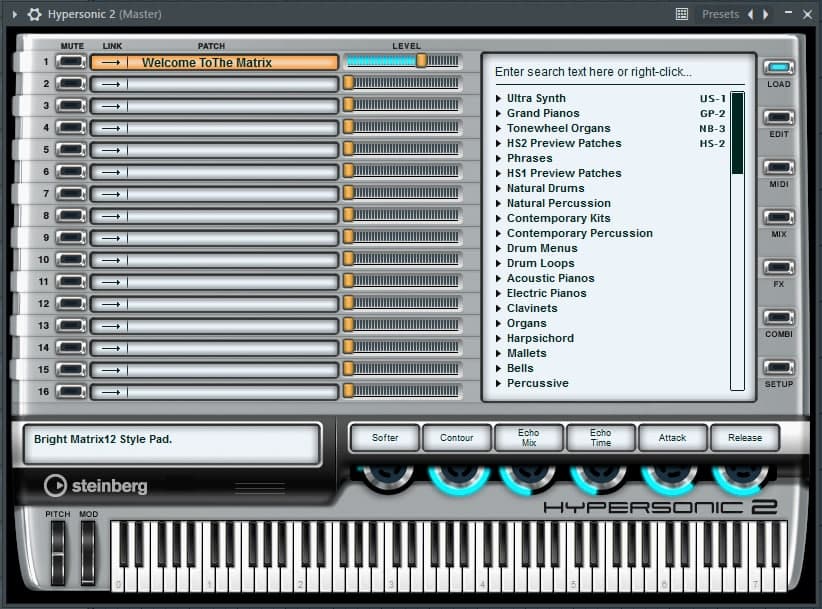The height and width of the screenshot is (609, 822).
Task: Click the Echo Mix knob label
Action: pyautogui.click(x=528, y=438)
